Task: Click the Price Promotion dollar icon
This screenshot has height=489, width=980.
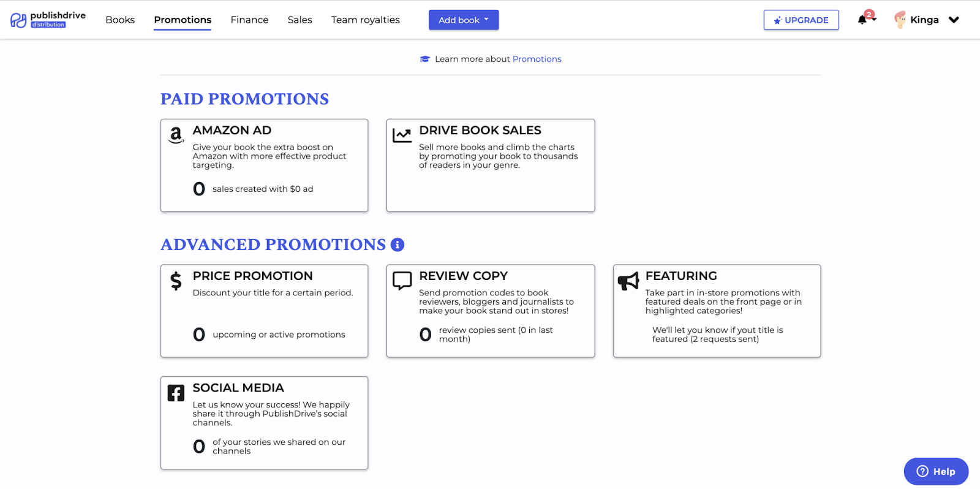Action: click(176, 281)
